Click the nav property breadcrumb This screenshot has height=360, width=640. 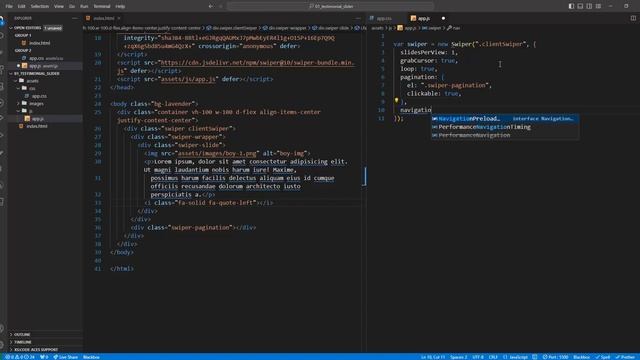point(454,28)
